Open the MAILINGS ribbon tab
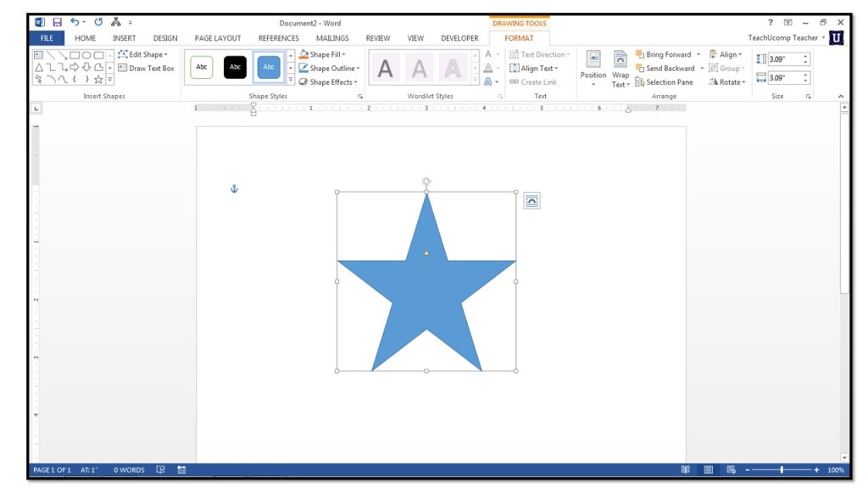Image resolution: width=868 pixels, height=488 pixels. [x=332, y=37]
